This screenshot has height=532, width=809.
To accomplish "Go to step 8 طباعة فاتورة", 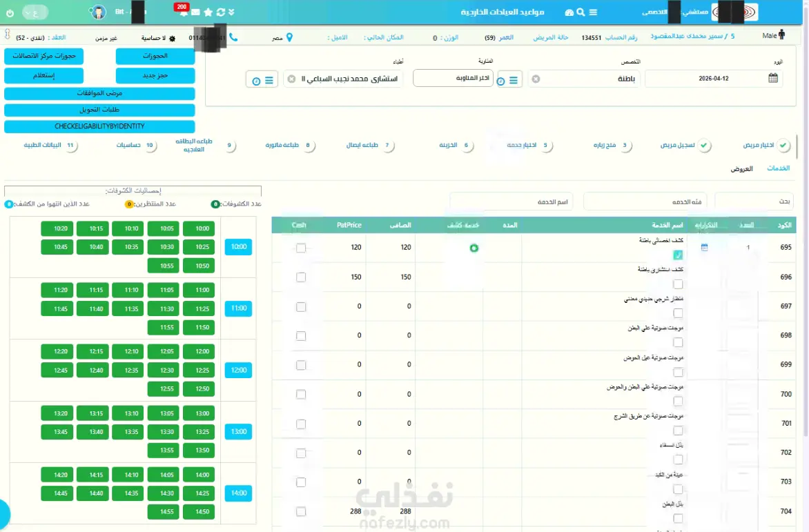I will pyautogui.click(x=289, y=146).
